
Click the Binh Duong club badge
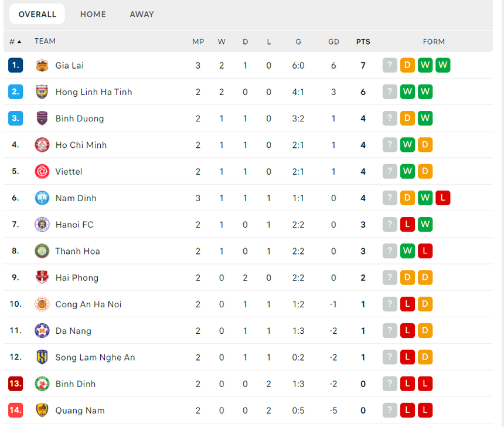point(42,118)
